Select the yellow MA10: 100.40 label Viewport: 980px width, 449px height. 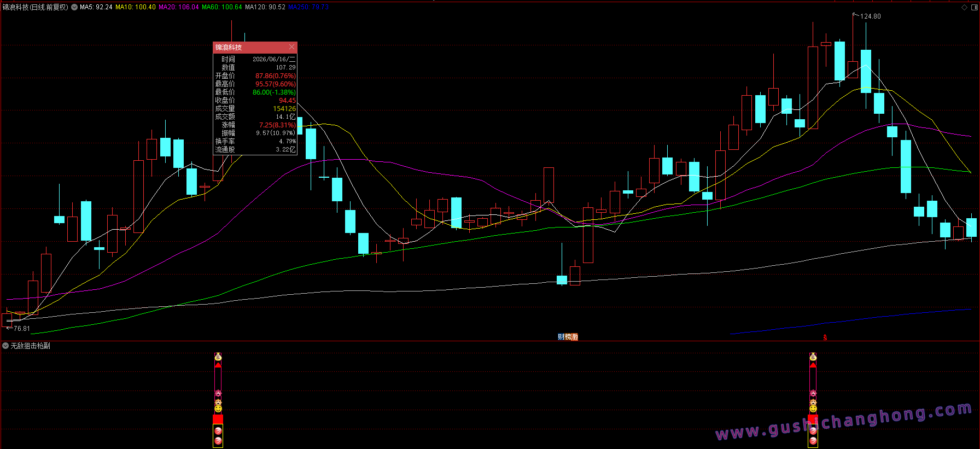(136, 7)
